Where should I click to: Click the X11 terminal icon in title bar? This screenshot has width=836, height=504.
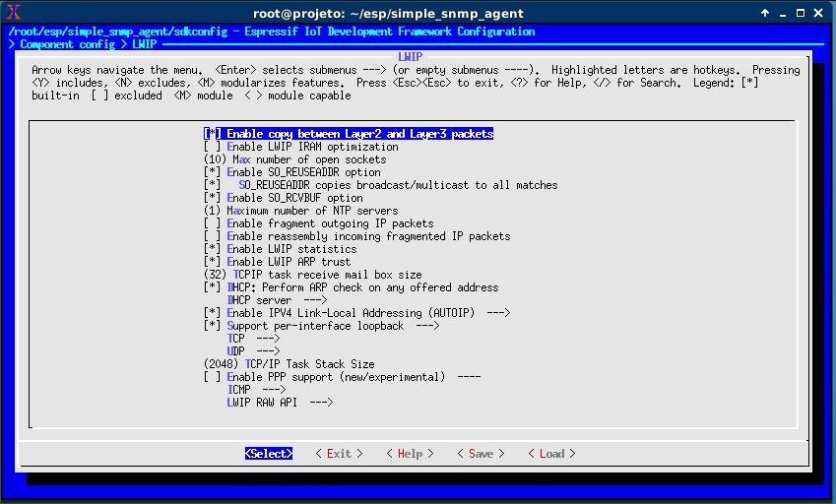[14, 12]
